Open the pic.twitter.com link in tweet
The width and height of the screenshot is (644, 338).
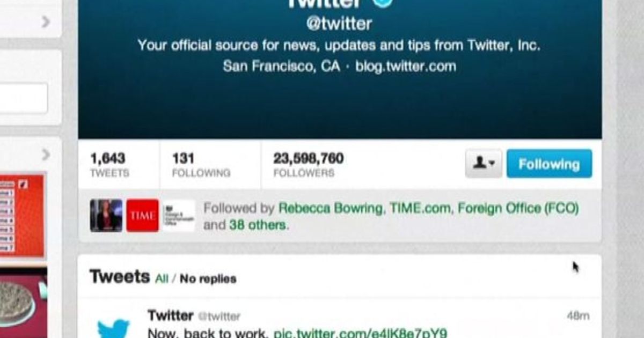(x=360, y=333)
